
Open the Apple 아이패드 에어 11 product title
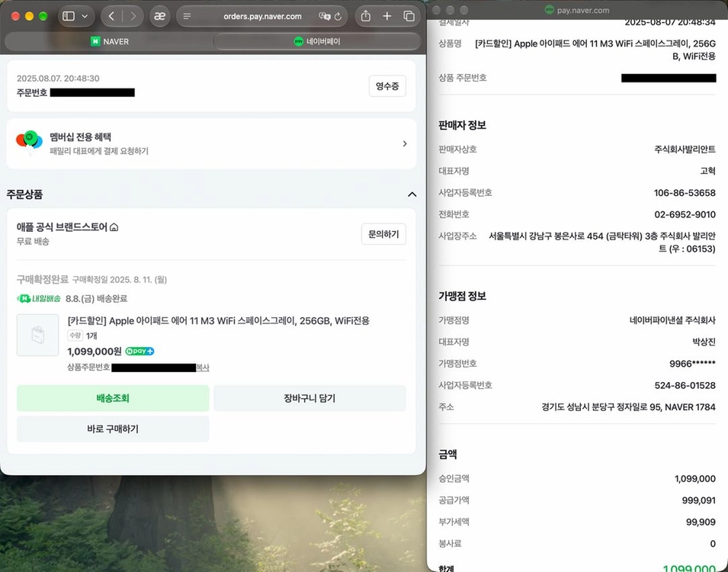click(x=218, y=320)
